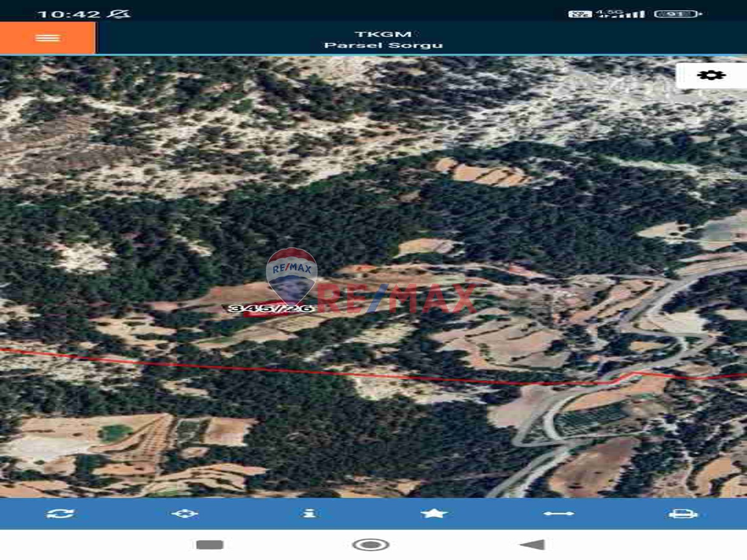The width and height of the screenshot is (747, 560).
Task: Select the measure distance arrow tool
Action: click(558, 513)
